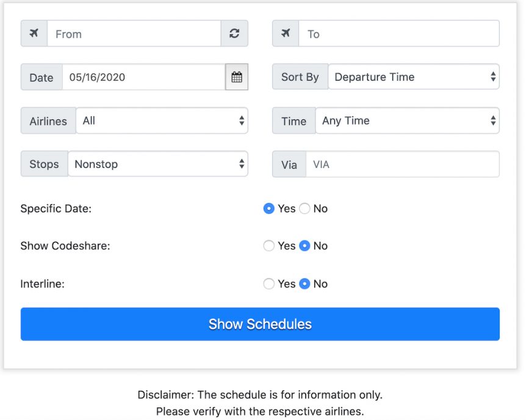Viewport: 526px width, 420px height.
Task: Select Yes for Interline
Action: tap(268, 283)
